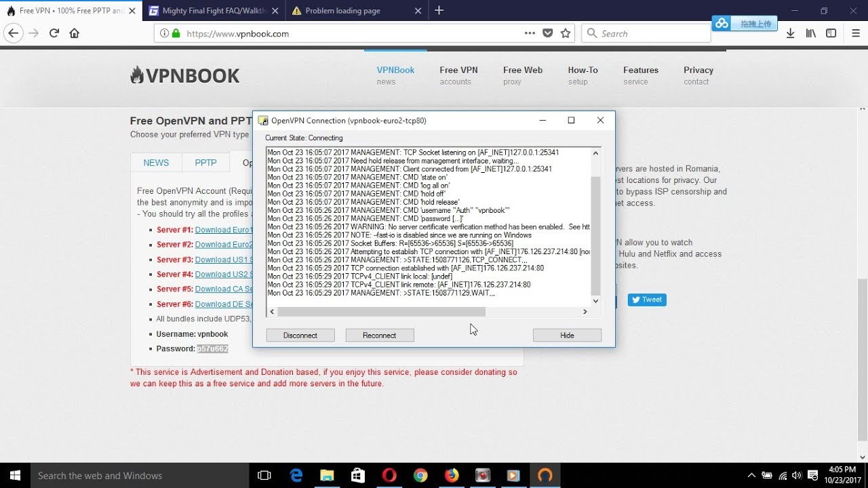Click the Windows taskbar search box
868x488 pixels.
pos(140,475)
